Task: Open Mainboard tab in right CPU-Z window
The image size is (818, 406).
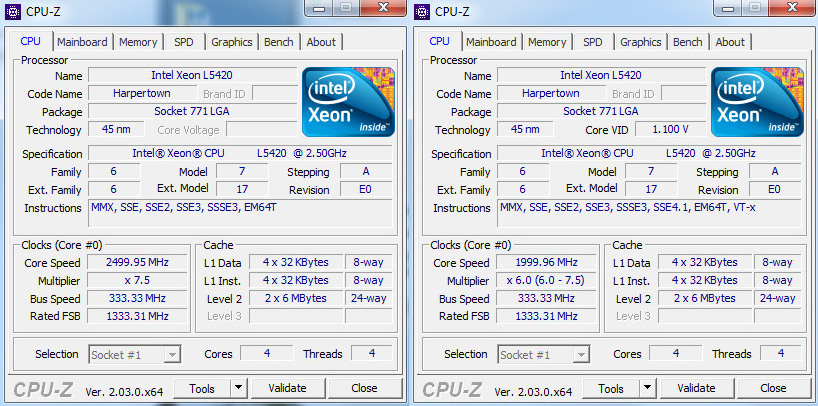Action: click(x=491, y=42)
